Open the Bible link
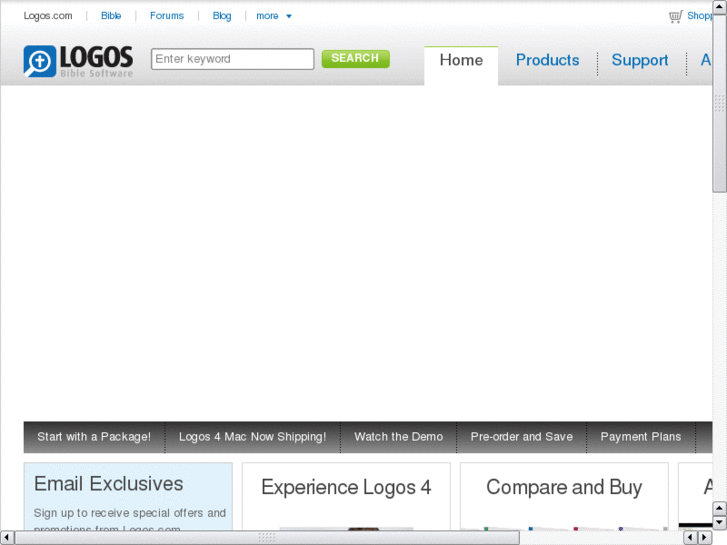 coord(111,16)
